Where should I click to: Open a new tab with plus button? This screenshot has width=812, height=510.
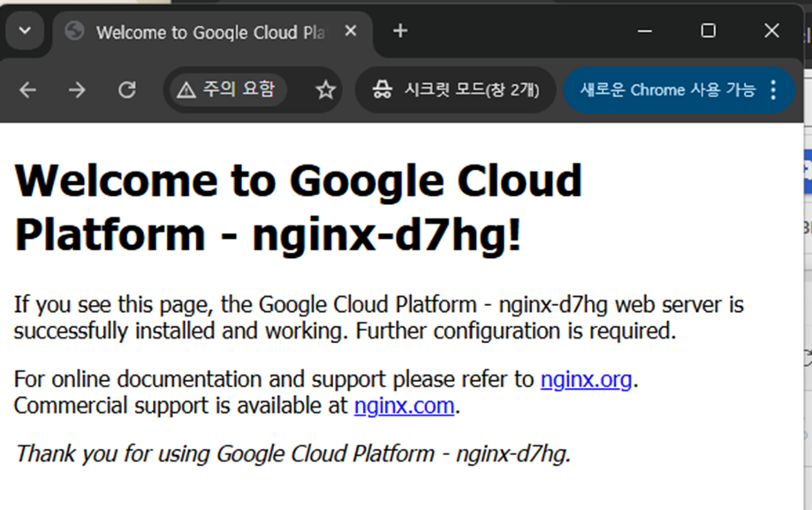tap(400, 31)
